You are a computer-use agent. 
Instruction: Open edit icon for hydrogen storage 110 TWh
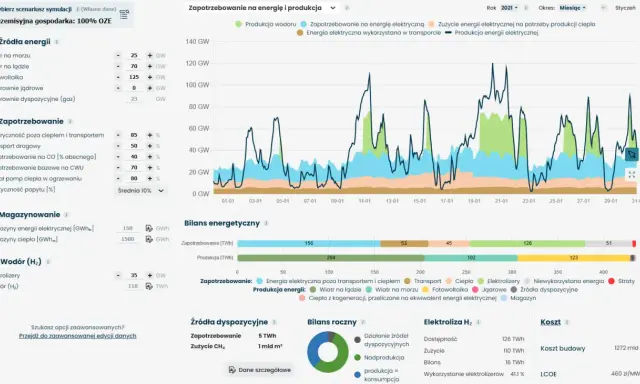[x=149, y=286]
